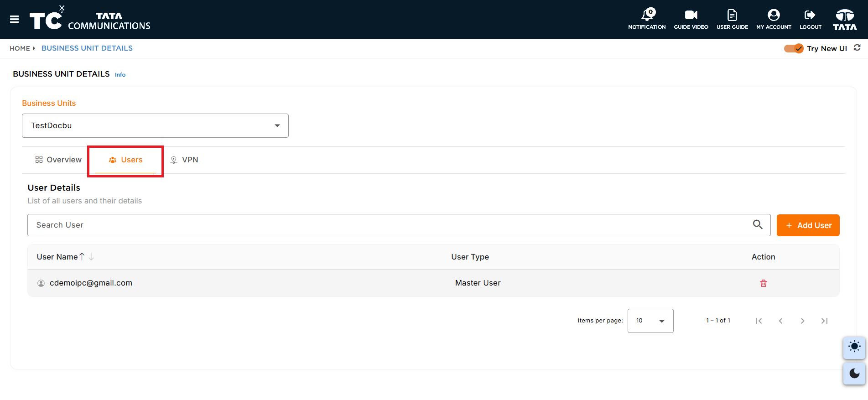The image size is (868, 400).
Task: Switch to light theme sun icon
Action: pyautogui.click(x=854, y=347)
